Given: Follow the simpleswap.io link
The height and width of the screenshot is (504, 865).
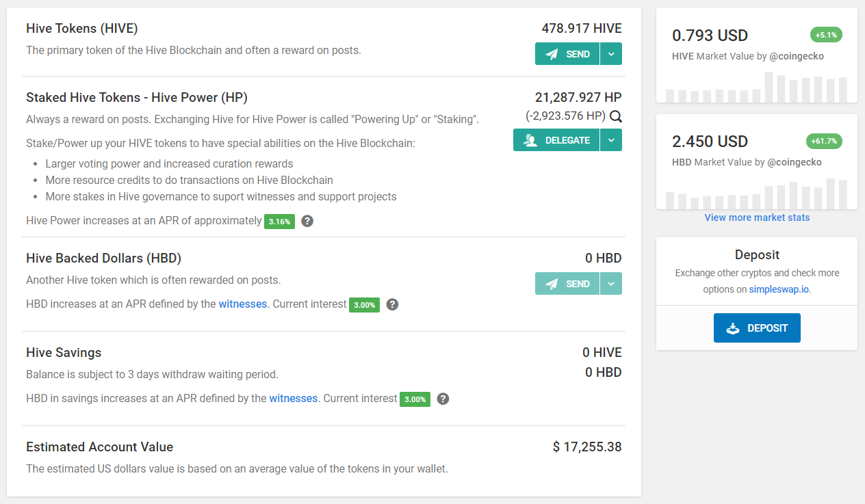Looking at the screenshot, I should pos(779,289).
